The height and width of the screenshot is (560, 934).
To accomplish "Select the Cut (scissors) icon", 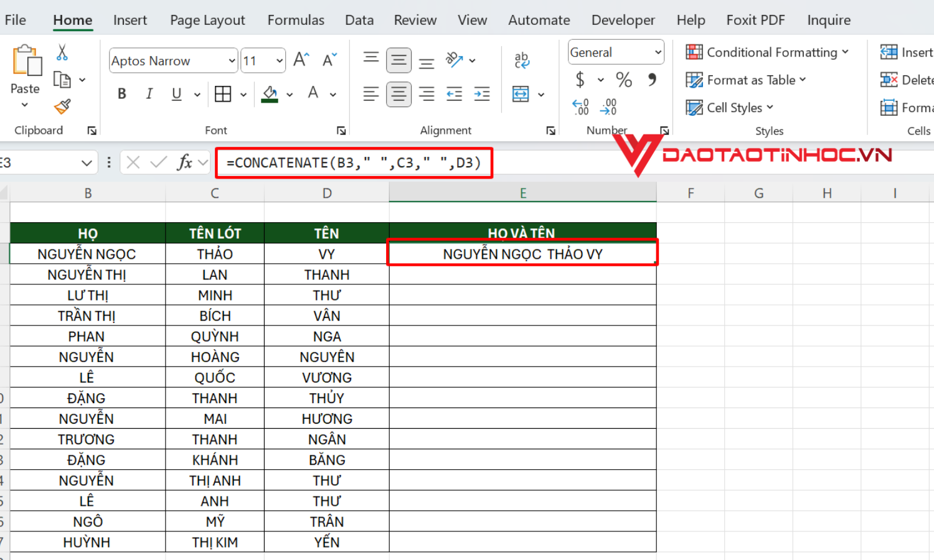I will click(x=62, y=51).
